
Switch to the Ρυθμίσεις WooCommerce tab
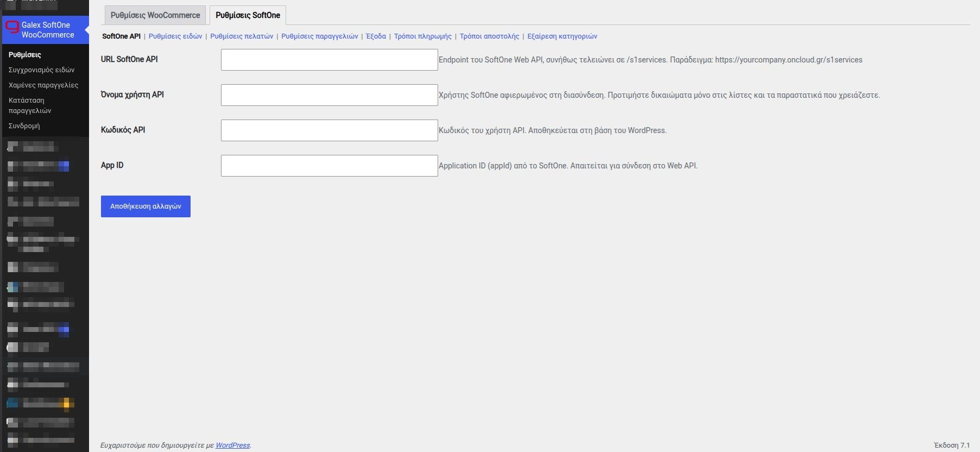pyautogui.click(x=155, y=15)
